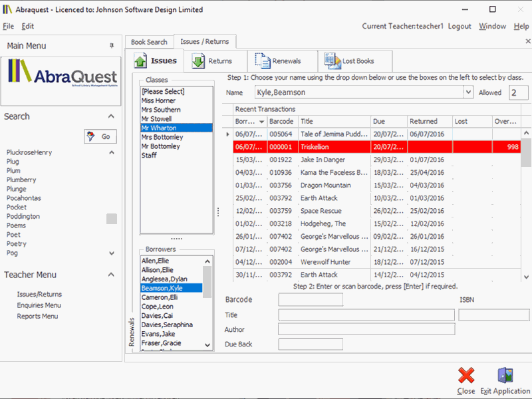Open Enquiries Menu in Teacher Menu
Screen dimensions: 532x399
pyautogui.click(x=39, y=305)
